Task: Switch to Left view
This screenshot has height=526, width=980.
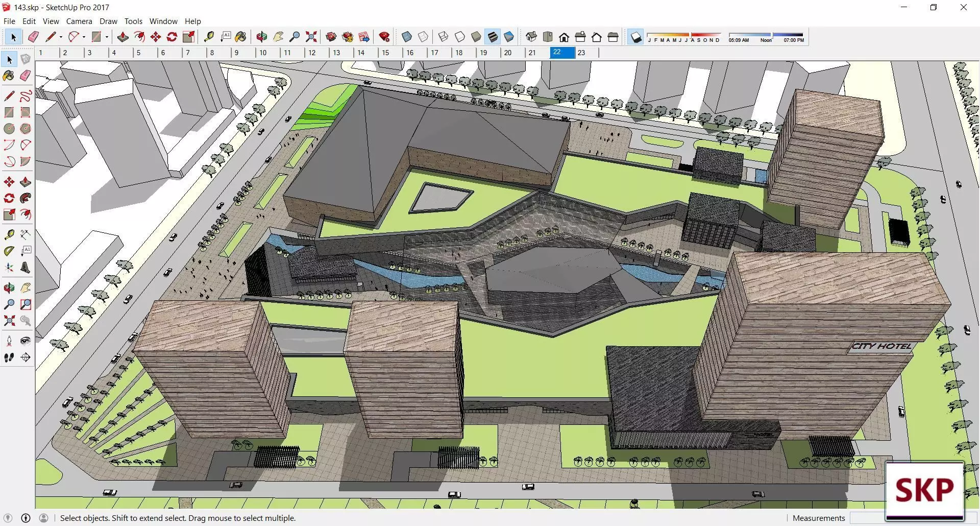Action: (x=613, y=37)
